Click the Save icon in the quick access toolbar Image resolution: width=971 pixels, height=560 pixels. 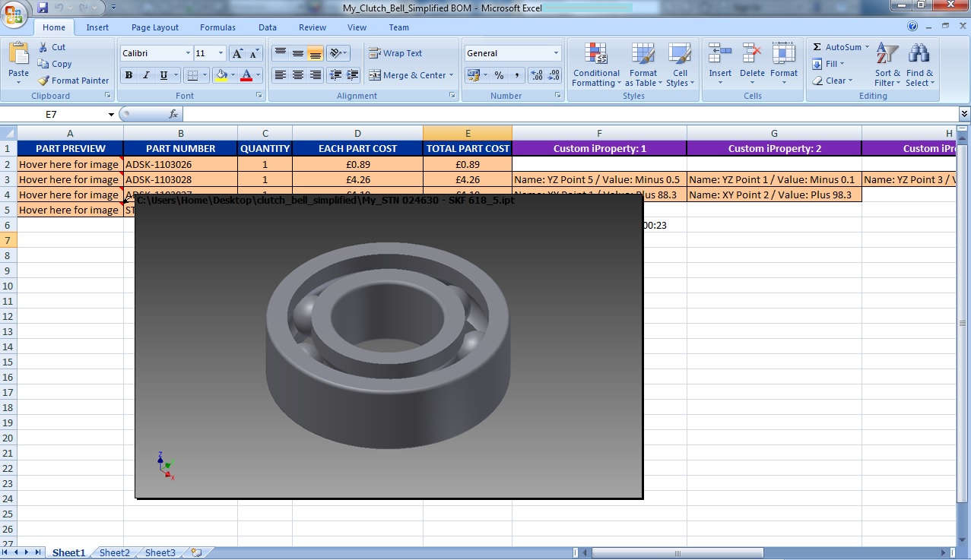click(x=43, y=8)
